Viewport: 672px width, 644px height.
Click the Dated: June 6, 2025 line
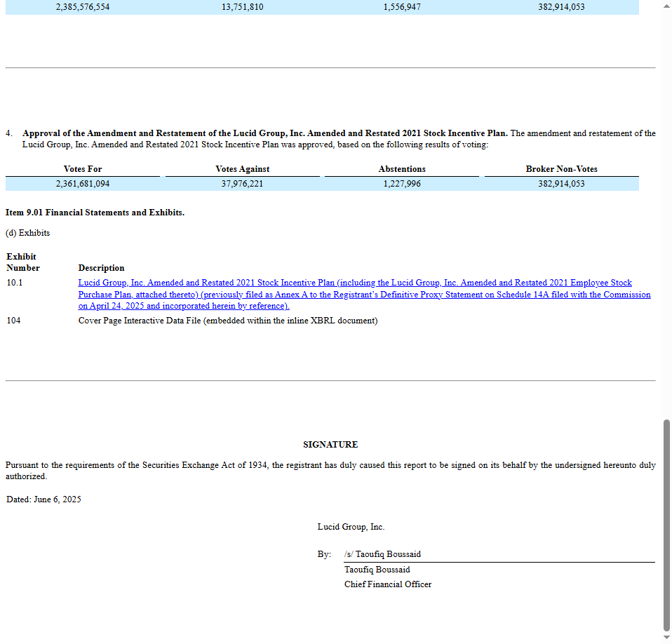[43, 499]
